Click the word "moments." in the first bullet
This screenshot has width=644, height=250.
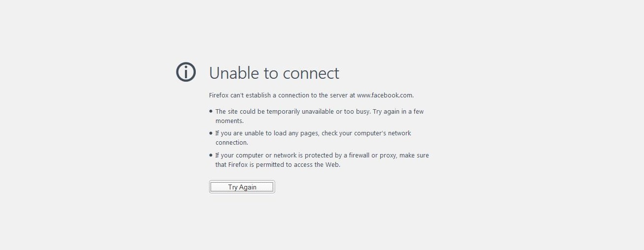pyautogui.click(x=230, y=121)
